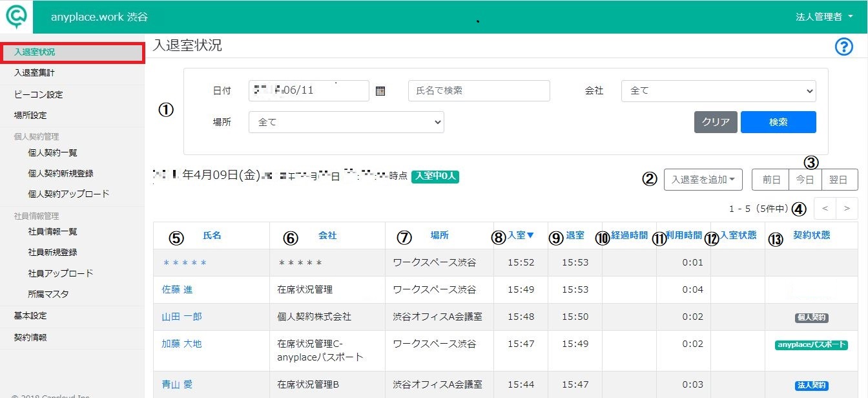Sort table by 利用時間 column header

(x=684, y=236)
